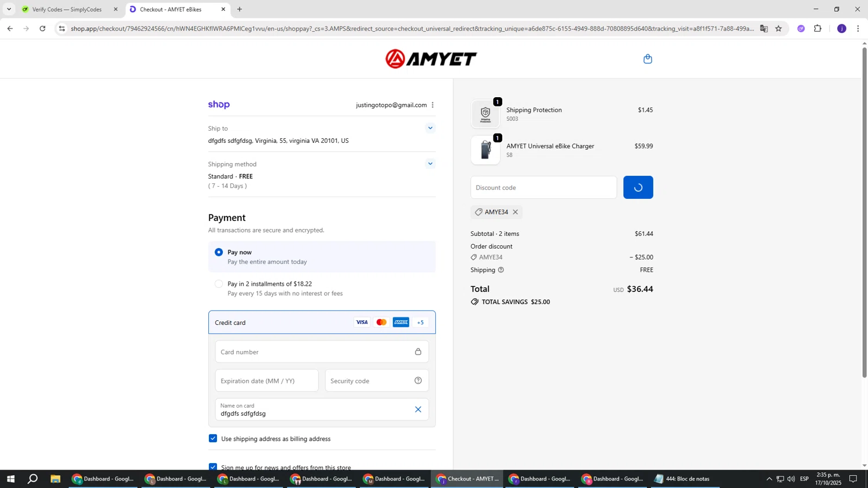Expand the Ship to address section
Image resolution: width=868 pixels, height=488 pixels.
coord(430,128)
